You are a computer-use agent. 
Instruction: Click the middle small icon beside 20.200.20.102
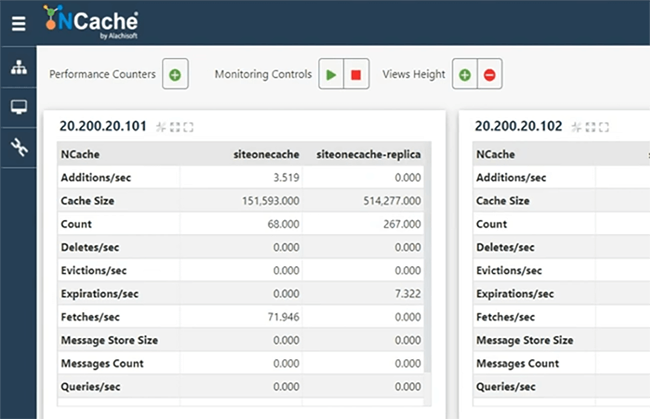pos(590,127)
